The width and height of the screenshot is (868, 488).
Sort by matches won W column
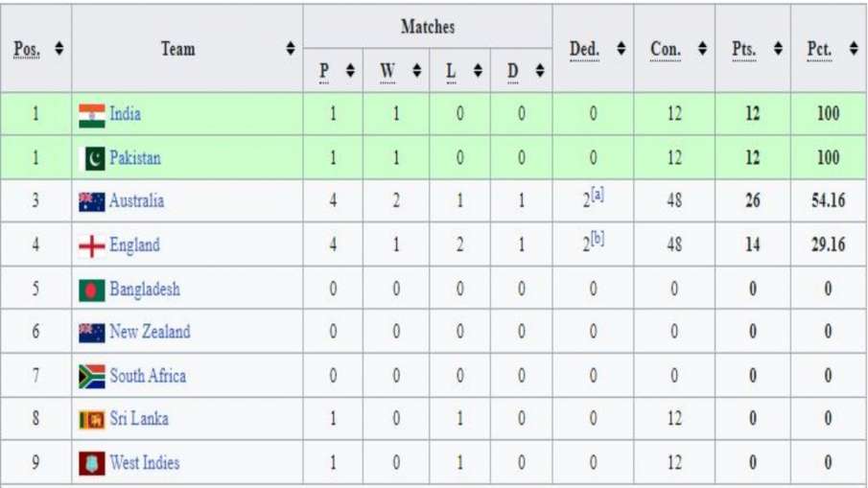point(416,70)
